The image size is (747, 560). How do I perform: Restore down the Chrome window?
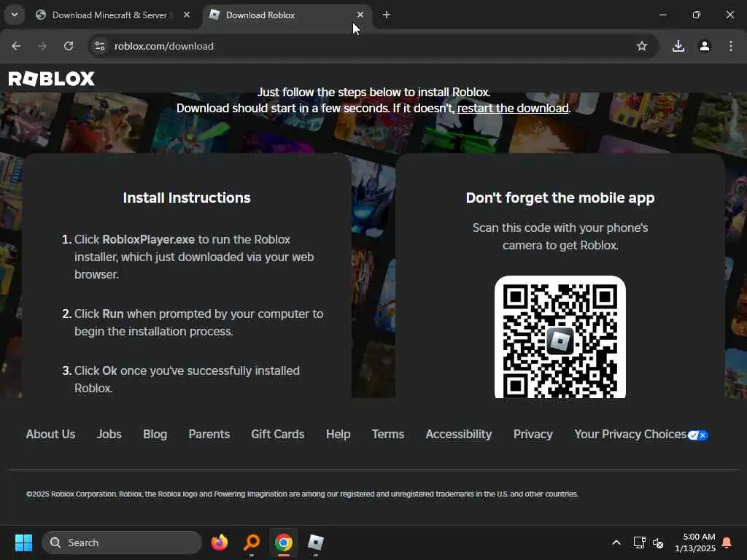tap(697, 15)
